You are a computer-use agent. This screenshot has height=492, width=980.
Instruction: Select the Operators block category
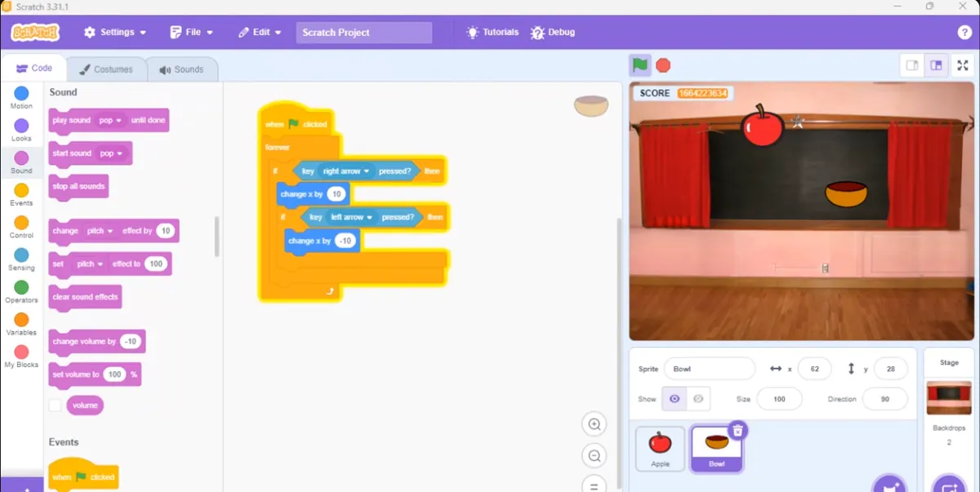coord(21,292)
